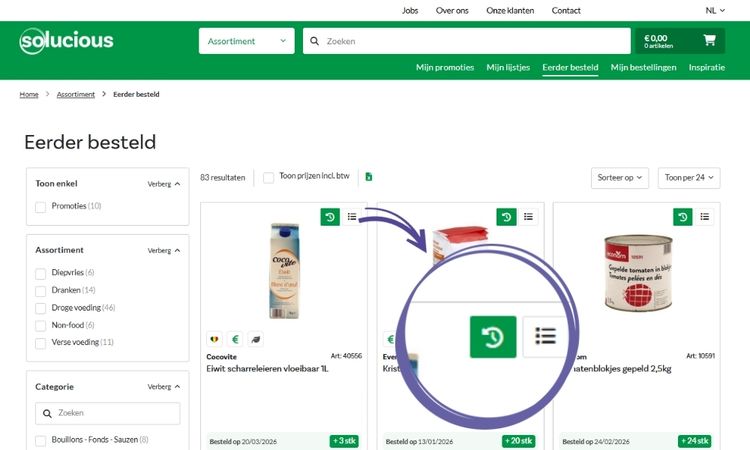This screenshot has width=750, height=450.
Task: Click add-to-list icon on Cocovite product
Action: [x=352, y=217]
